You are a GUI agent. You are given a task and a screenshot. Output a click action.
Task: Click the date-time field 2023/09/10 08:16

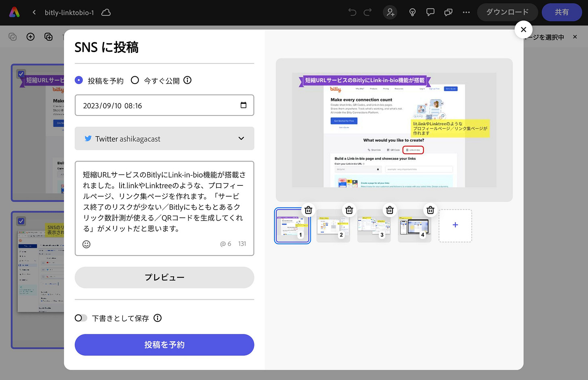(164, 105)
